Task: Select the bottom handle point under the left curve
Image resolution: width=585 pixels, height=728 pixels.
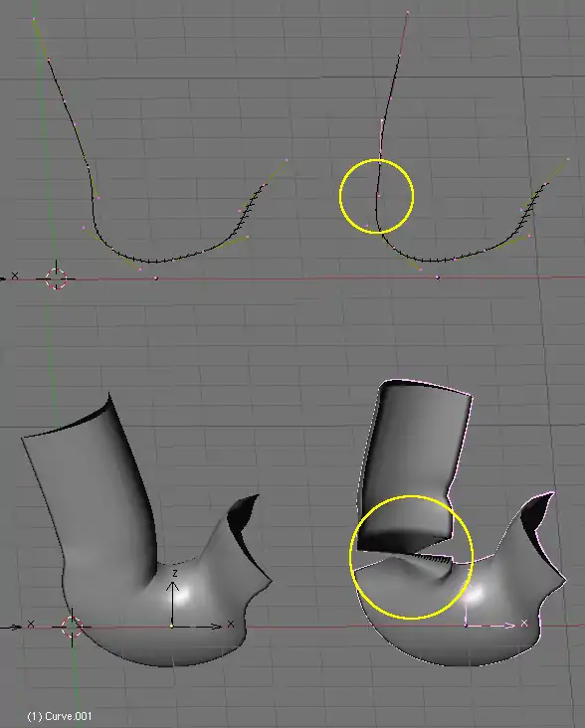Action: click(x=140, y=270)
